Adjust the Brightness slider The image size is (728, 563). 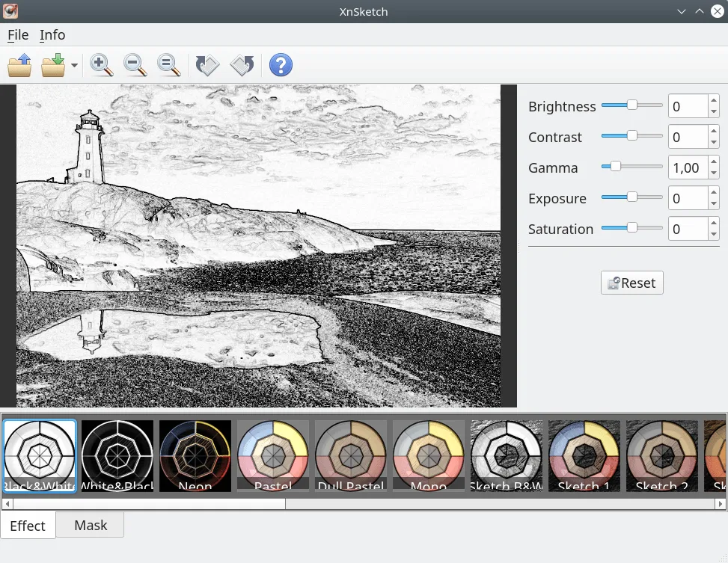pos(632,105)
